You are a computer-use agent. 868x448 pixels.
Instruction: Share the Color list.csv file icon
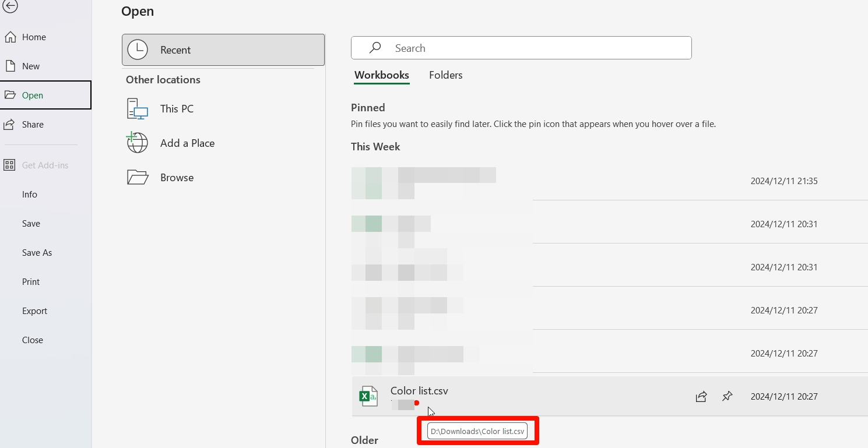point(701,397)
